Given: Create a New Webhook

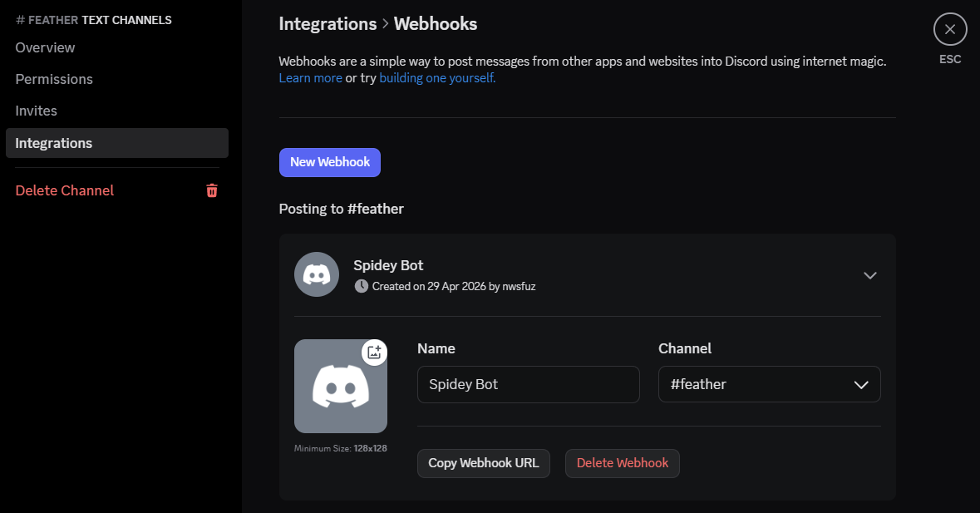Looking at the screenshot, I should click(330, 162).
